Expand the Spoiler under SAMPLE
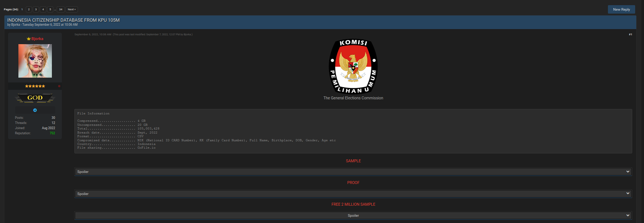The image size is (644, 223). coord(353,172)
